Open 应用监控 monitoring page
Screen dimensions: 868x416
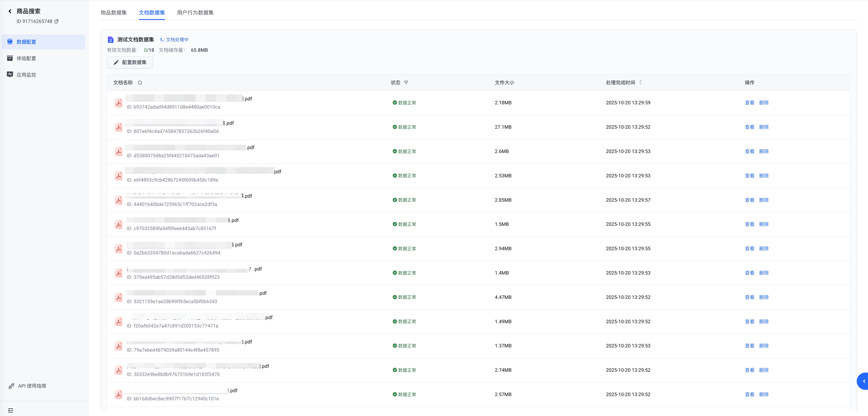click(x=26, y=75)
